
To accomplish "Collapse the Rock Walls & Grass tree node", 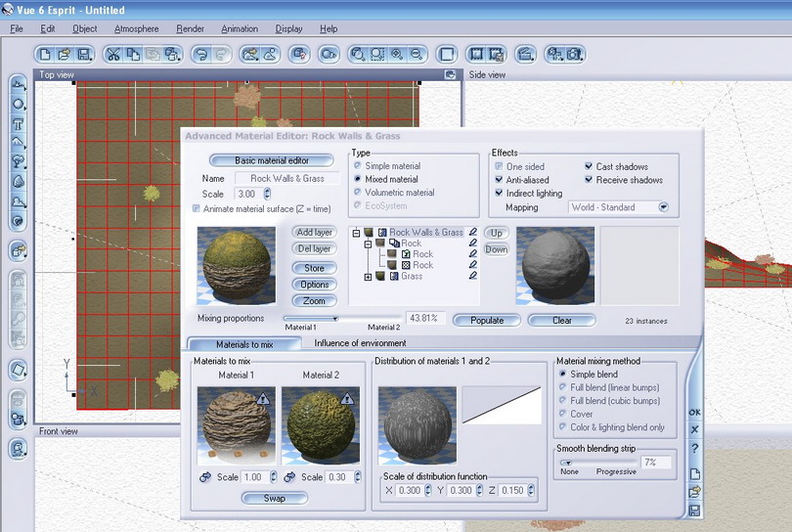I will [356, 233].
